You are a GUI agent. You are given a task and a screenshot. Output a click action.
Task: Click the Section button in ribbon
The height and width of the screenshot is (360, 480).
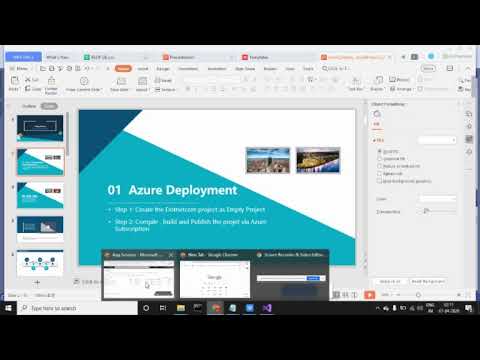[x=165, y=90]
